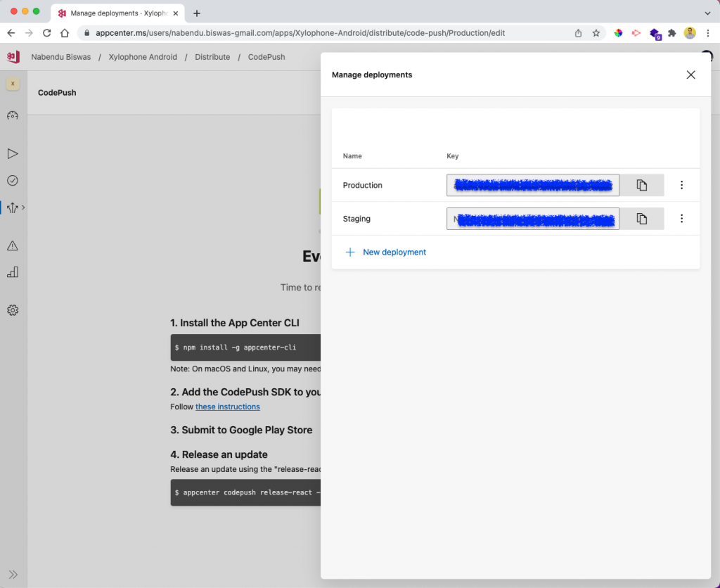Select the Production key field
Screen dimensions: 720x588
(x=533, y=185)
